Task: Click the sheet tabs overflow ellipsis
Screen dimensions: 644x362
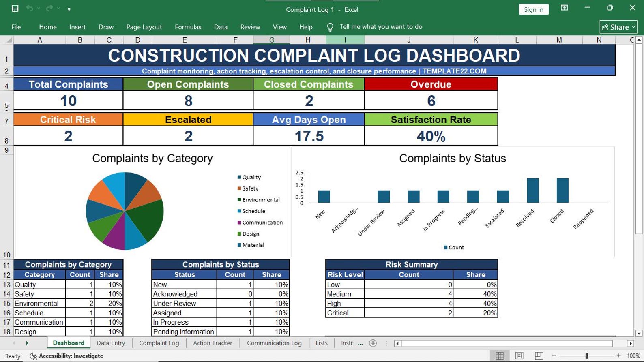Action: click(x=360, y=343)
